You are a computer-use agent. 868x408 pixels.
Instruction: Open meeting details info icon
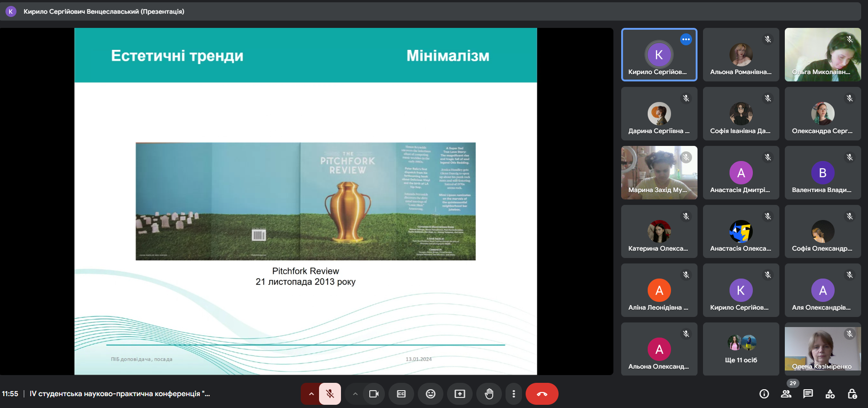click(764, 394)
